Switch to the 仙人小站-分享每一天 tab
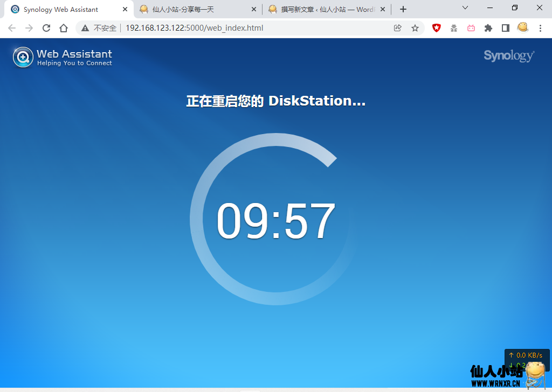 (x=191, y=9)
